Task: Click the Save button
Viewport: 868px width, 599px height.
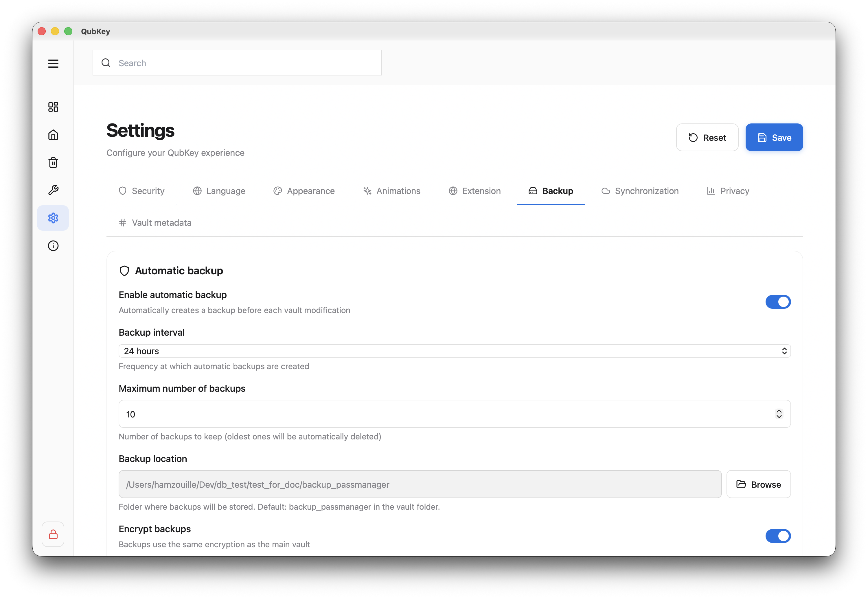Action: [774, 137]
